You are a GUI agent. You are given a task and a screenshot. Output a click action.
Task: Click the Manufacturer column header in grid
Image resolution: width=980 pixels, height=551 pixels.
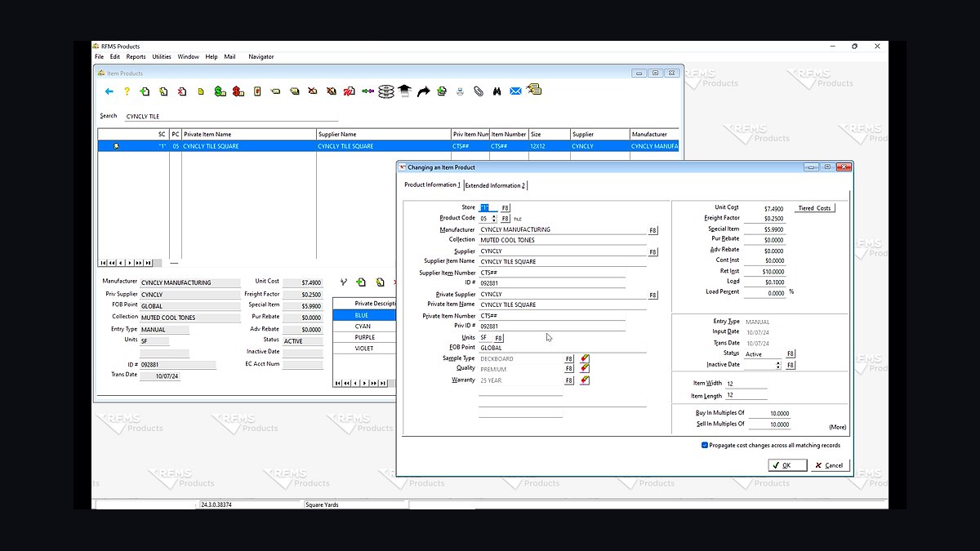653,134
